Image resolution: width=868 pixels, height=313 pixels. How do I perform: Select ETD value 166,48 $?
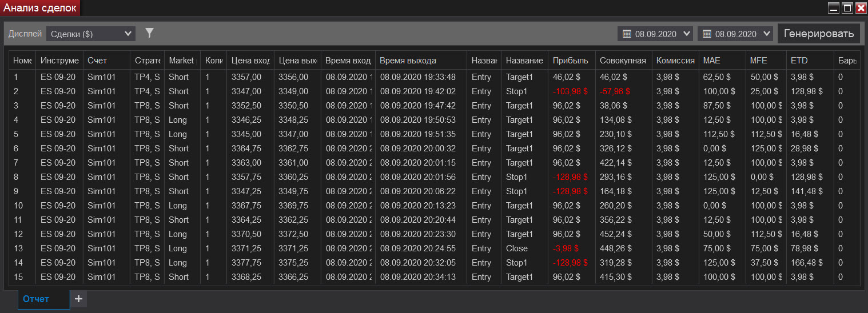(x=807, y=263)
